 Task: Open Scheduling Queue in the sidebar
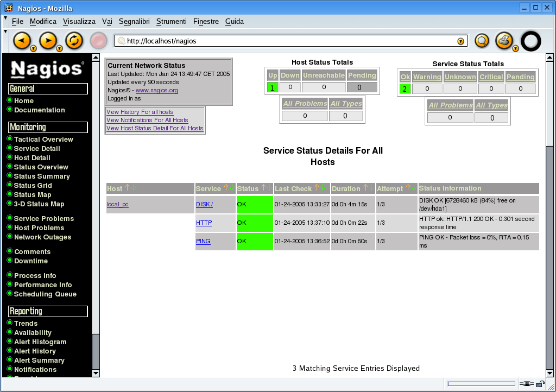(x=46, y=294)
